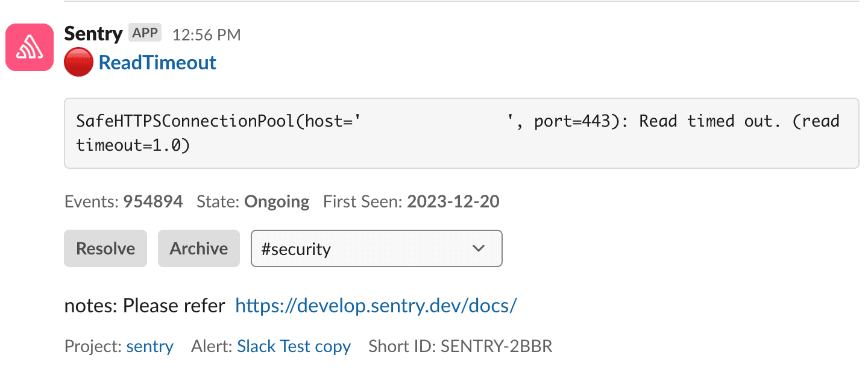This screenshot has width=868, height=369.
Task: Click the chevron on the channel selector
Action: pos(479,248)
